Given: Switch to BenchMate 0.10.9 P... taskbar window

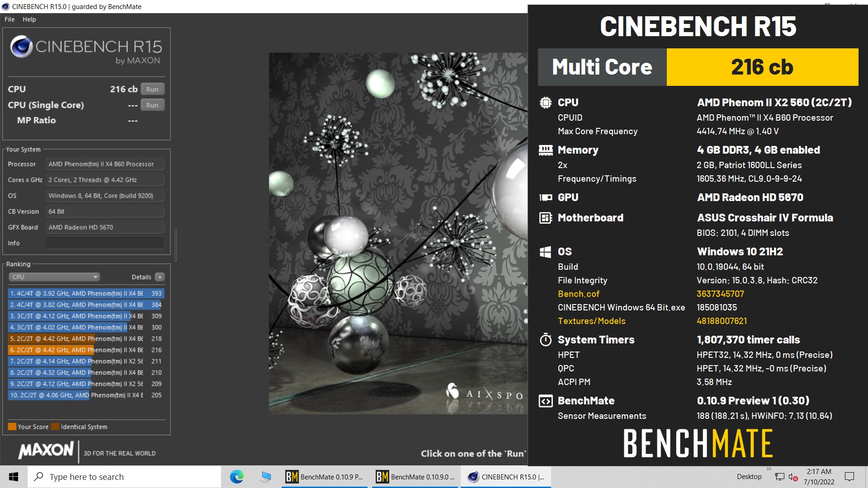Looking at the screenshot, I should [x=325, y=477].
